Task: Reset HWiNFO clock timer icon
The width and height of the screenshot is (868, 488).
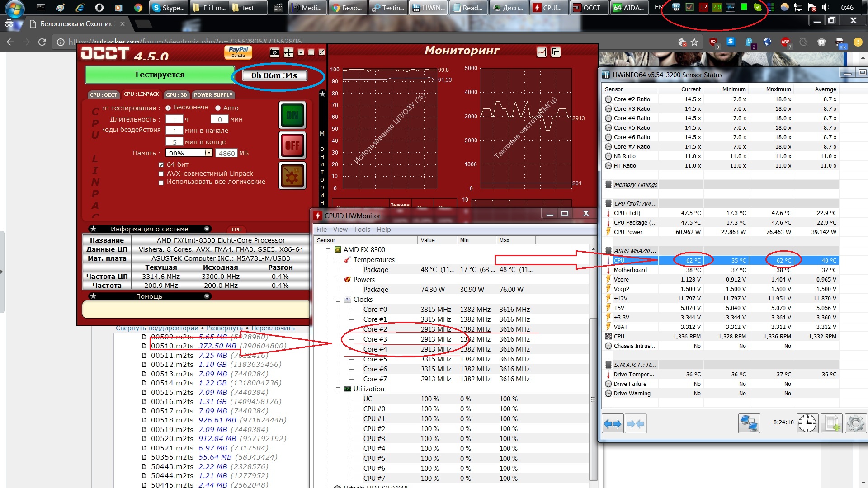Action: 807,424
